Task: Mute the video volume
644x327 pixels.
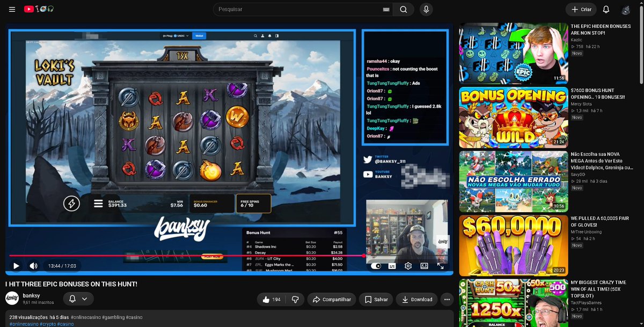Action: pyautogui.click(x=33, y=266)
